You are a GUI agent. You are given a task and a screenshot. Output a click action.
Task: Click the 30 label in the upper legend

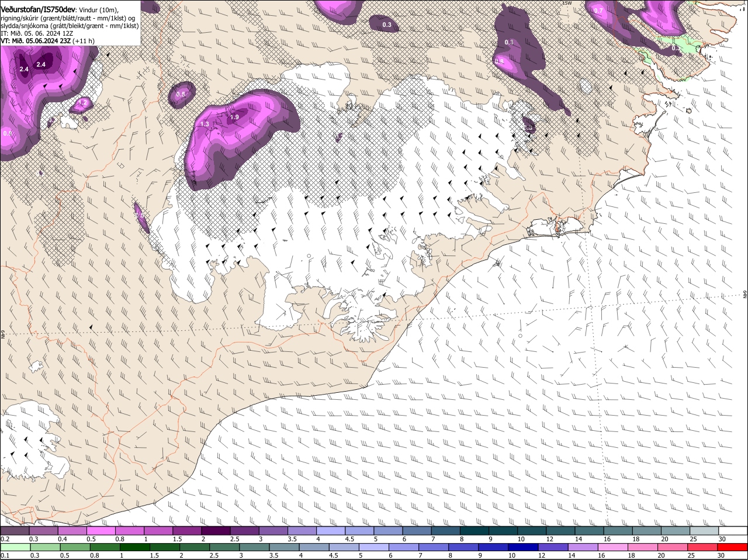point(722,539)
